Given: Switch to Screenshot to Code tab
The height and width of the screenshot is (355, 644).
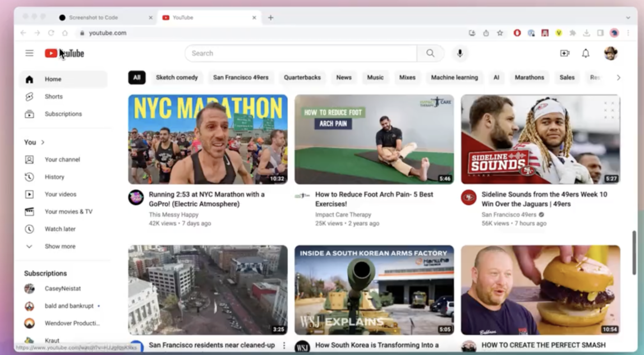Looking at the screenshot, I should coord(105,17).
